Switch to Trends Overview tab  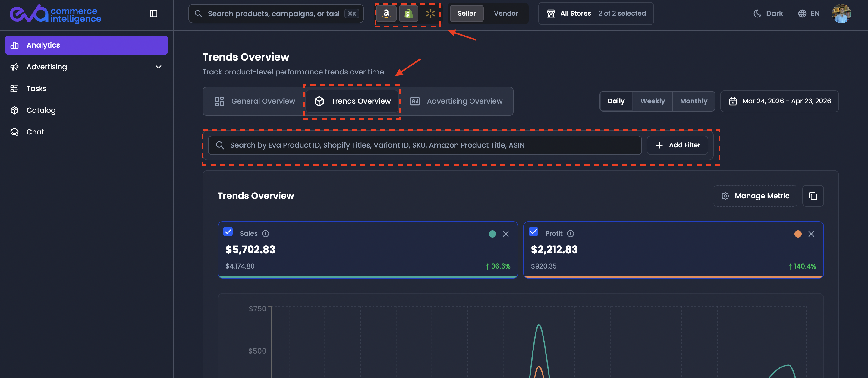click(352, 101)
